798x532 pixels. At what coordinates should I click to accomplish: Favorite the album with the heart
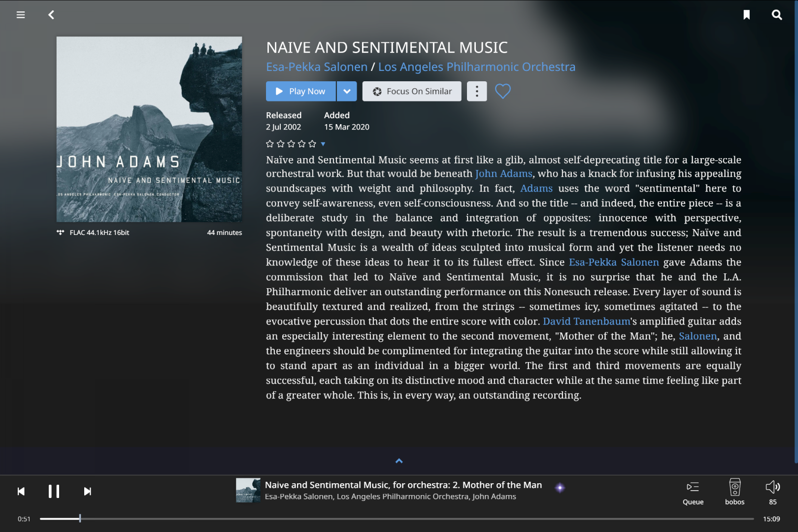click(x=503, y=91)
